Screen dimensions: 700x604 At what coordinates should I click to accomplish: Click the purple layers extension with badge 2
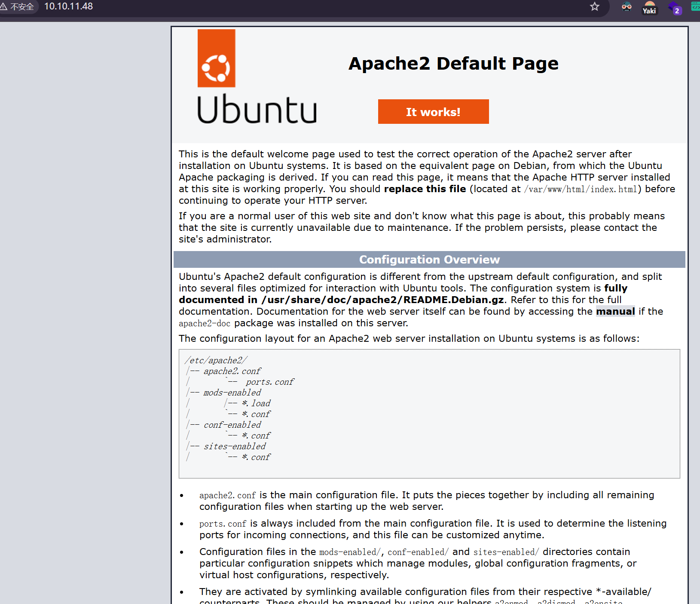coord(674,8)
